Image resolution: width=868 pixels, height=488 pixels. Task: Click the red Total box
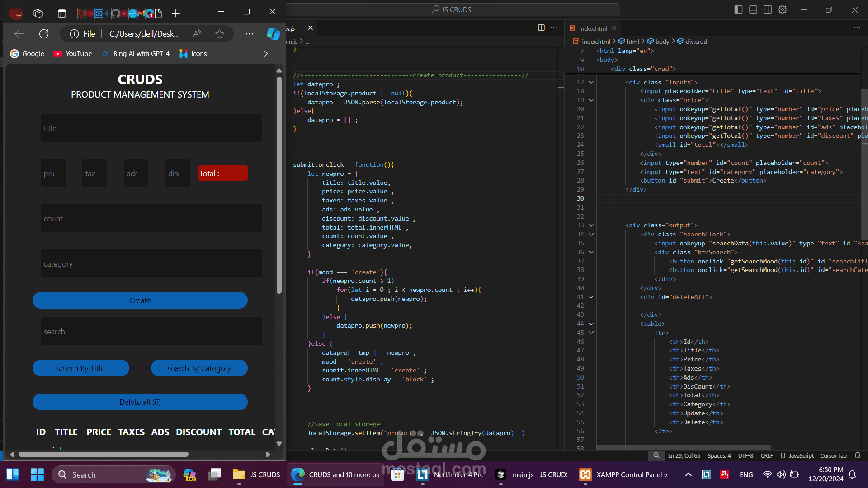pos(223,174)
